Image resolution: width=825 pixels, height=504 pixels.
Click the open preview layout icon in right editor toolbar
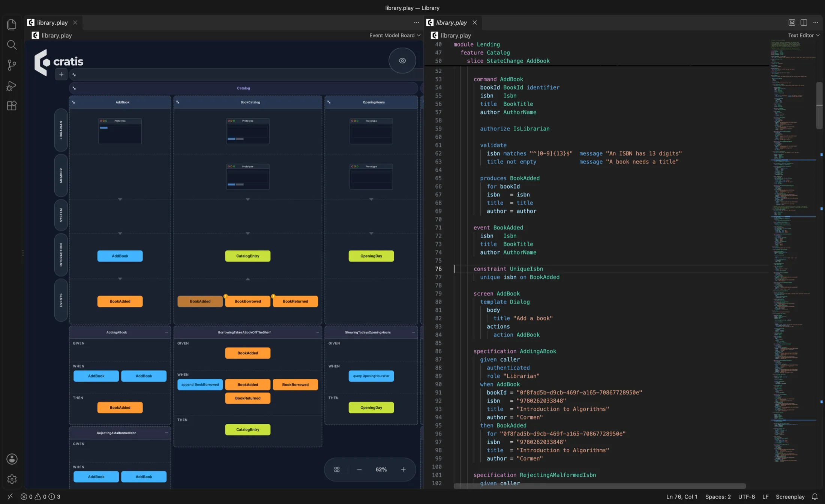click(x=792, y=22)
